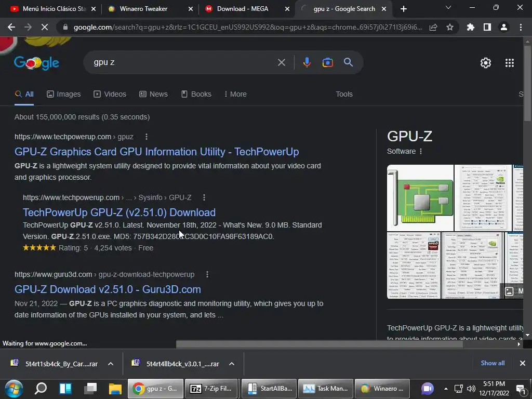Switch to Task Manager on the taskbar

coord(326,389)
